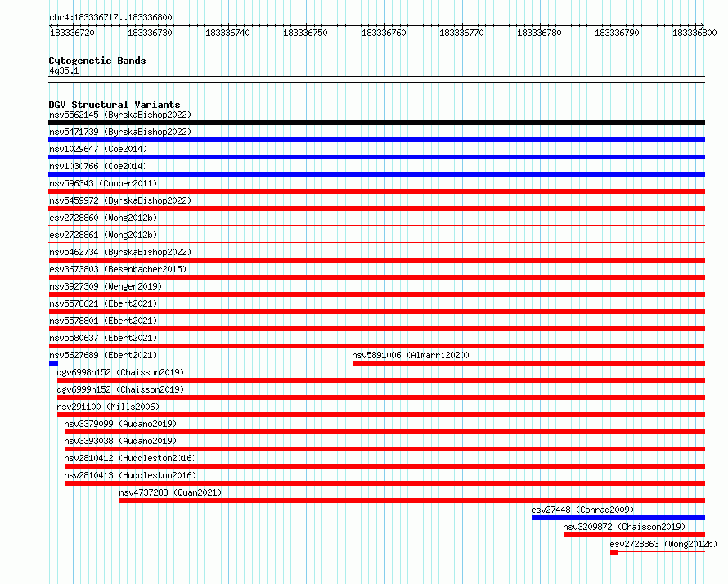This screenshot has height=584, width=728.
Task: Click ruler position 183336740
Action: (x=227, y=33)
